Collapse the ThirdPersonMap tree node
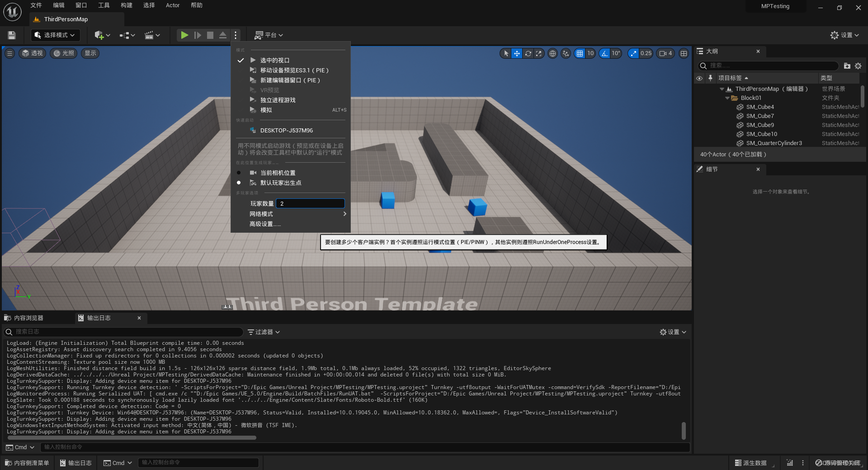The width and height of the screenshot is (868, 470). coord(722,89)
